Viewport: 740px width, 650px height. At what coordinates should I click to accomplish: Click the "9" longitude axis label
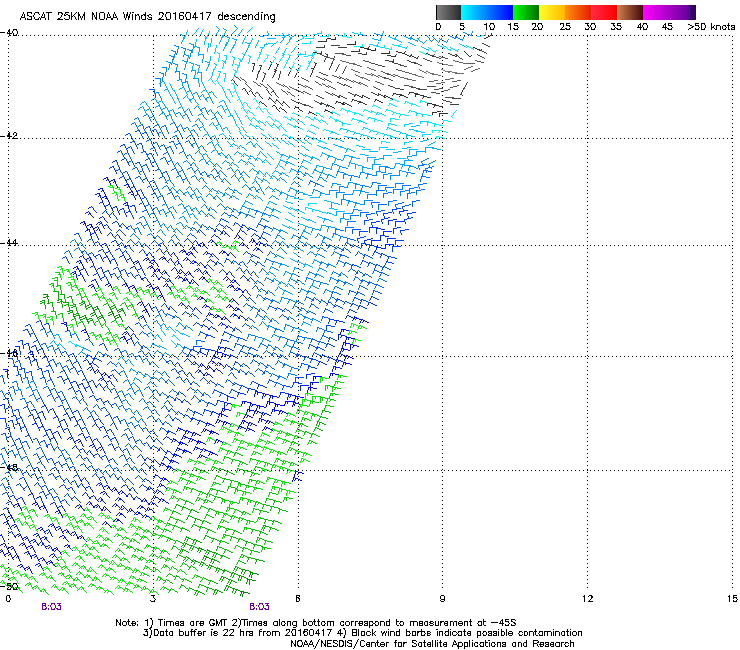442,599
